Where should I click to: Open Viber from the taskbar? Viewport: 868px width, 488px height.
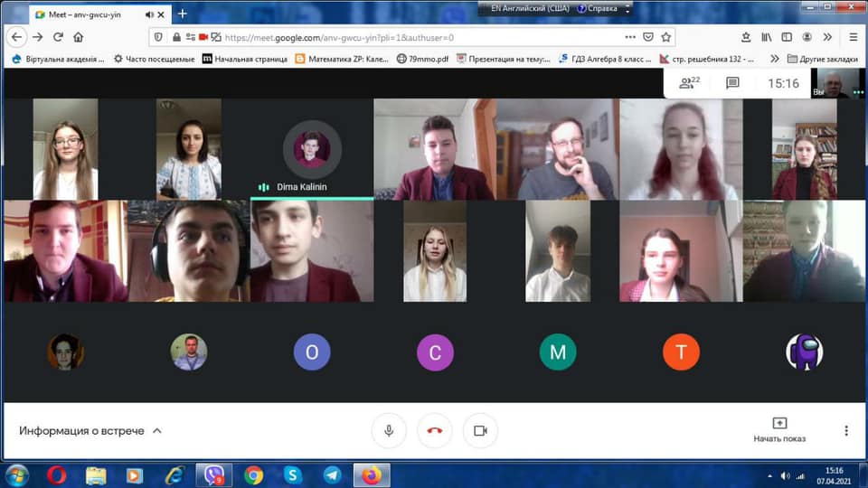point(213,475)
